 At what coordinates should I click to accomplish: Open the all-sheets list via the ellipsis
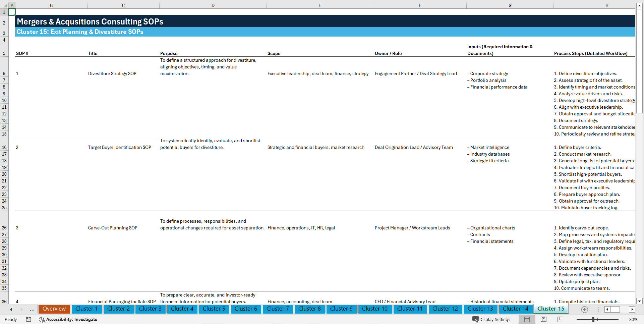[32, 309]
